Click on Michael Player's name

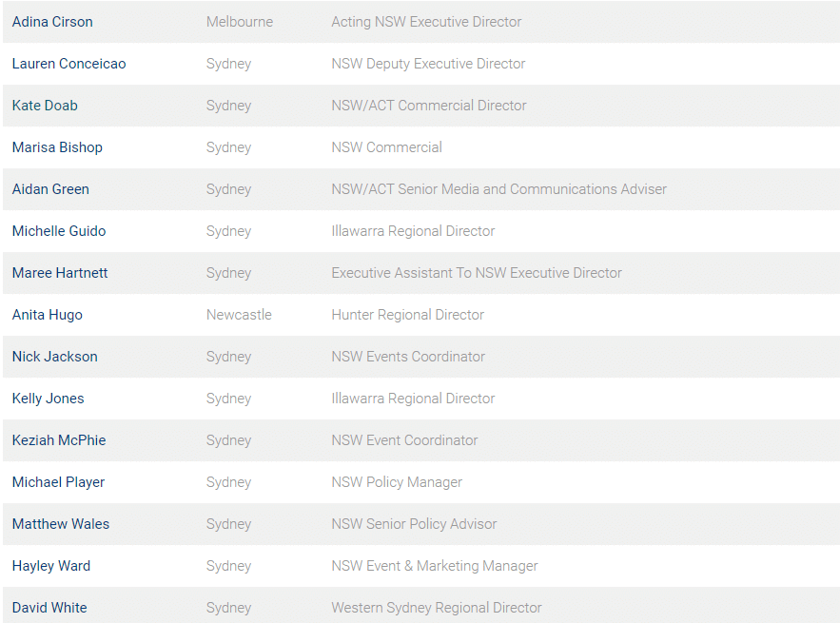pos(58,482)
